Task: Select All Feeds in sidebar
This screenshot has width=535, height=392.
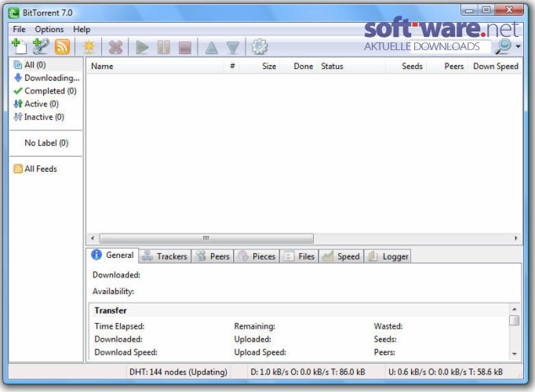Action: pyautogui.click(x=35, y=169)
